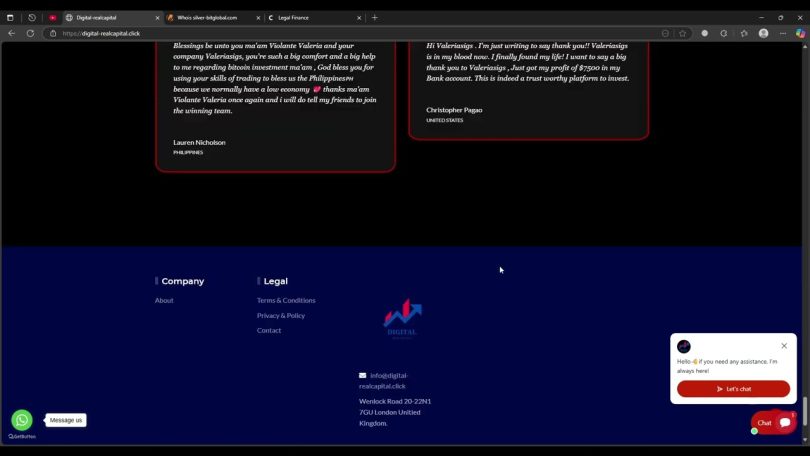The width and height of the screenshot is (810, 456).
Task: Click the Message us label
Action: coord(66,420)
